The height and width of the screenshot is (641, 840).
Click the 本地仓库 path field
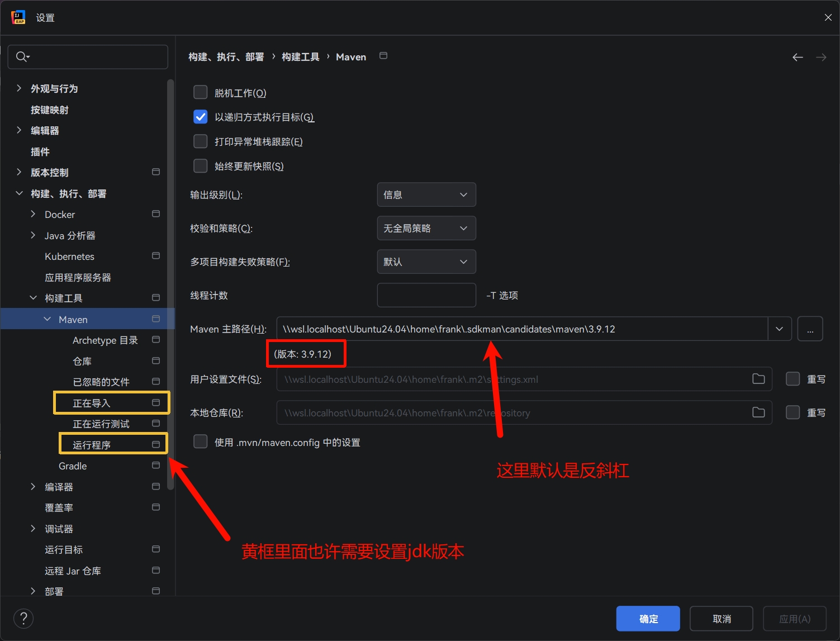click(x=524, y=412)
